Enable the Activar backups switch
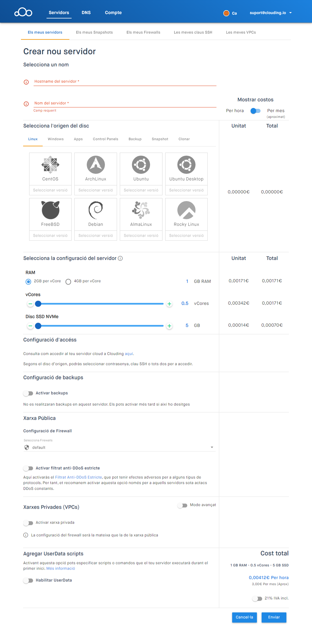Screen dimensions: 312x644 tap(28, 393)
